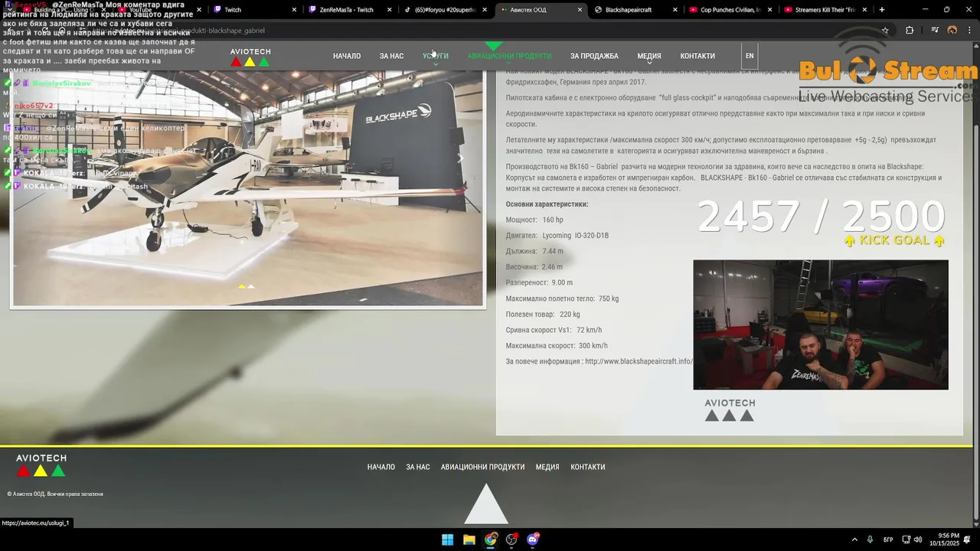Open КОНТАКТИ in the top navigation

(x=697, y=56)
